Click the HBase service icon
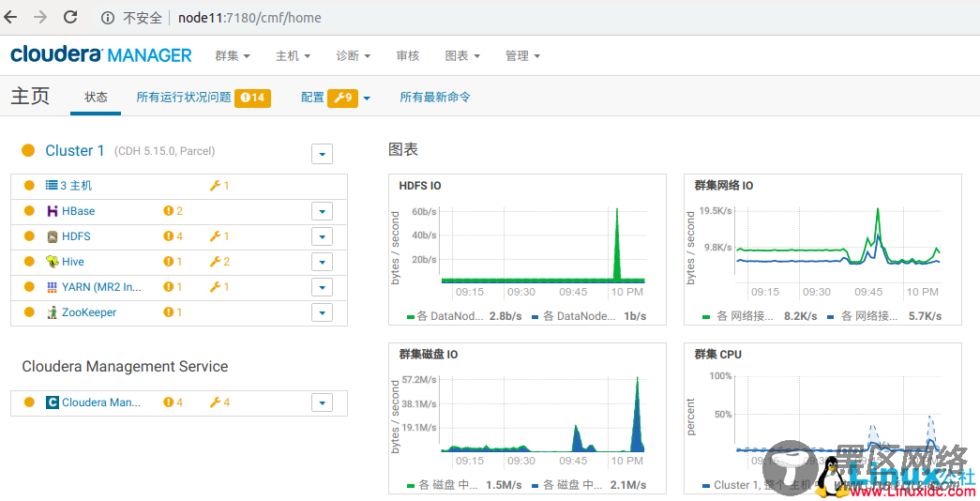The image size is (980, 501). click(x=53, y=211)
